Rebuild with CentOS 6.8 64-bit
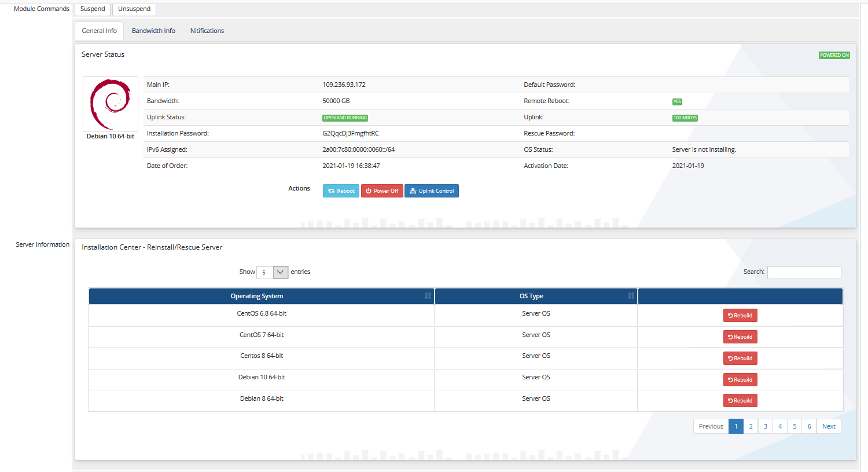The width and height of the screenshot is (868, 472). [x=740, y=316]
